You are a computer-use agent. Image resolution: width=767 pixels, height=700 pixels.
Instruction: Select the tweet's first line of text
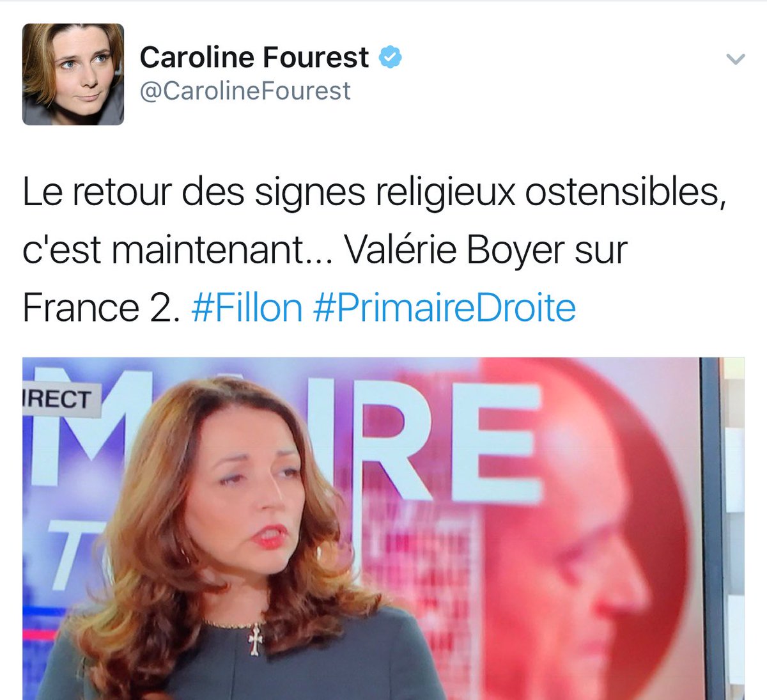click(375, 192)
